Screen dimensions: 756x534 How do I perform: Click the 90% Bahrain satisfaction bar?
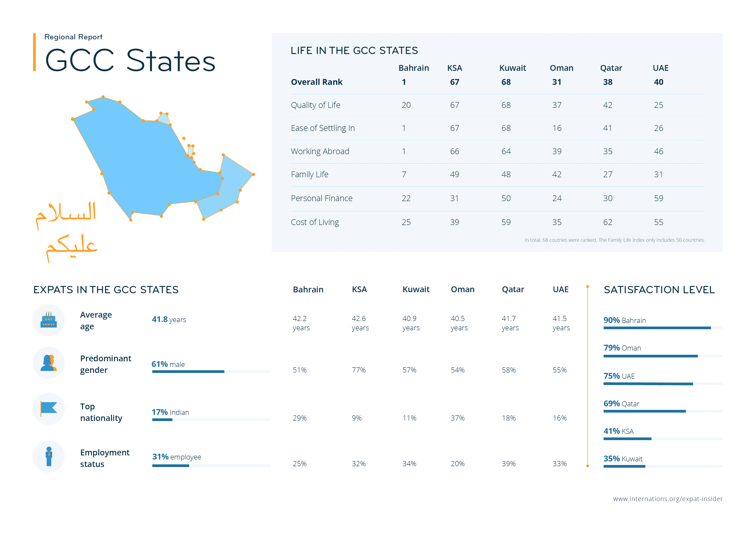(x=663, y=328)
